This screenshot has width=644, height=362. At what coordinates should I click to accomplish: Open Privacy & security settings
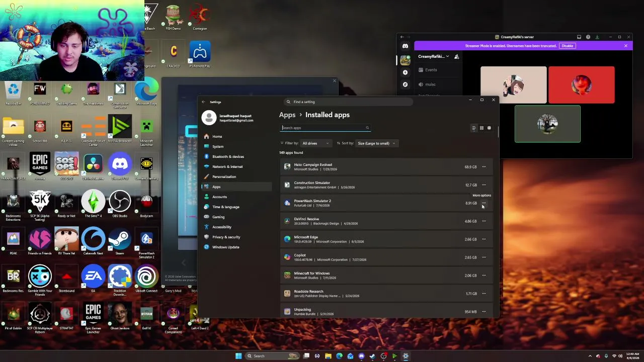point(236,237)
